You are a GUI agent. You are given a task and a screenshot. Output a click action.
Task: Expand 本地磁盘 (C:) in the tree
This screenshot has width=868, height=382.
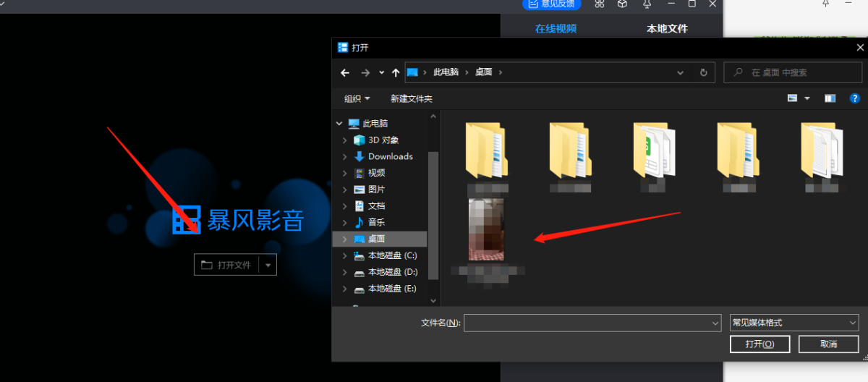[x=345, y=255]
